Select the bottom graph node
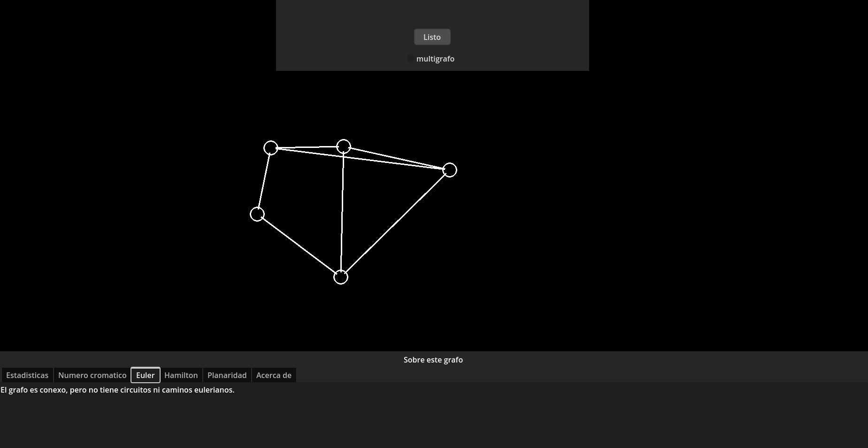This screenshot has width=868, height=448. click(x=341, y=277)
